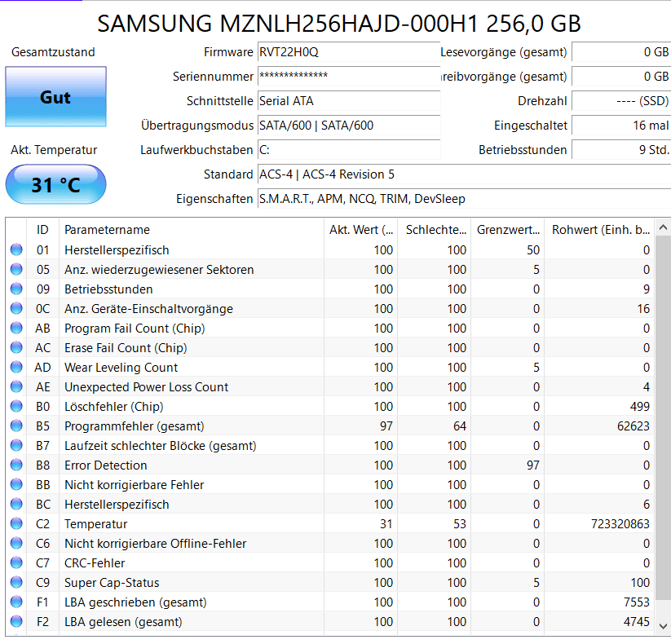Image resolution: width=671 pixels, height=644 pixels.
Task: Click threshold value 97 in Error Detection row
Action: click(x=533, y=465)
